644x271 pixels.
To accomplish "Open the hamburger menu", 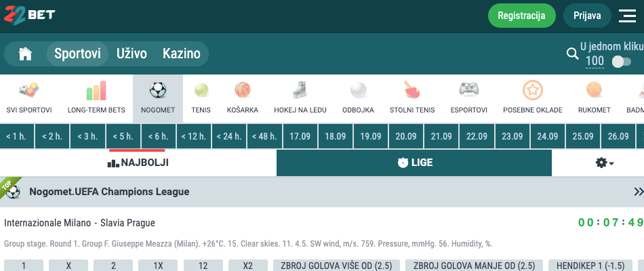I will [x=627, y=16].
